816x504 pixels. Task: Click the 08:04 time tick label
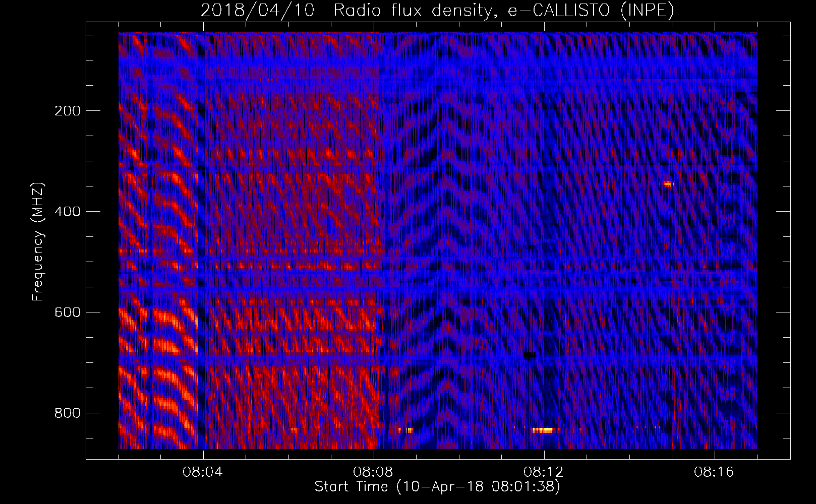[203, 472]
